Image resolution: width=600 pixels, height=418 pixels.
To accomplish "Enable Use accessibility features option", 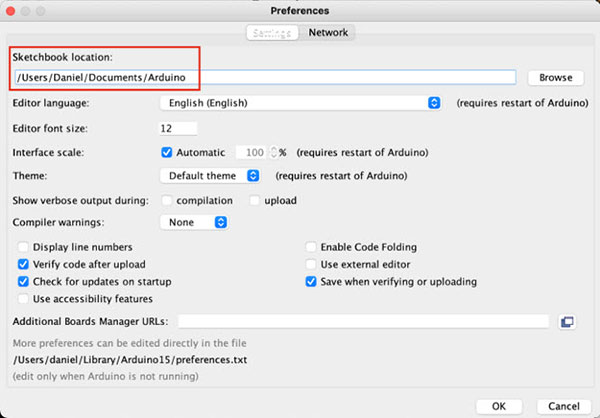I will click(x=24, y=299).
